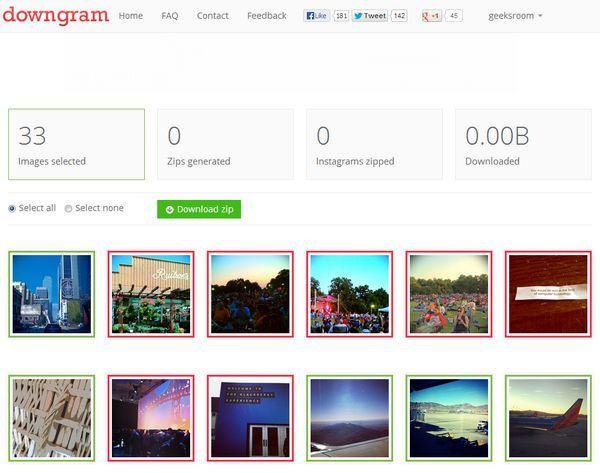Choose the Select all radio button

coord(12,209)
